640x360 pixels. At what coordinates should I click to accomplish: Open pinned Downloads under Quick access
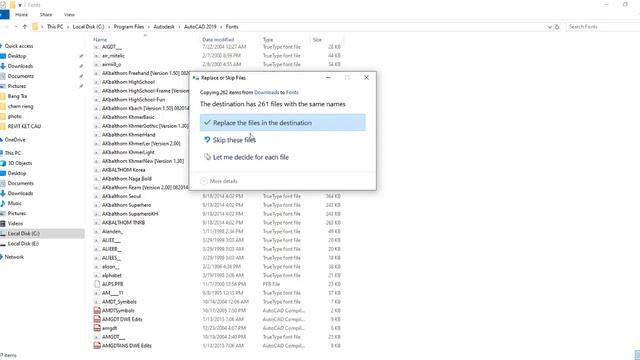pyautogui.click(x=20, y=66)
